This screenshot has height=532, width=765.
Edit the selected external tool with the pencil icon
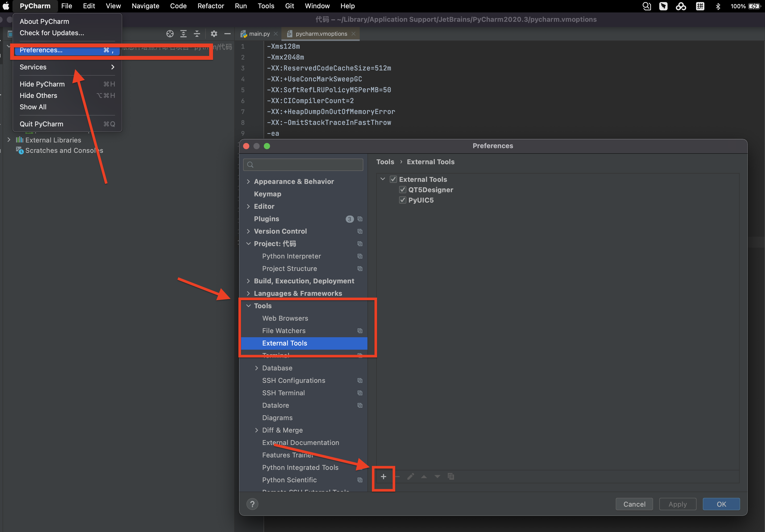411,476
